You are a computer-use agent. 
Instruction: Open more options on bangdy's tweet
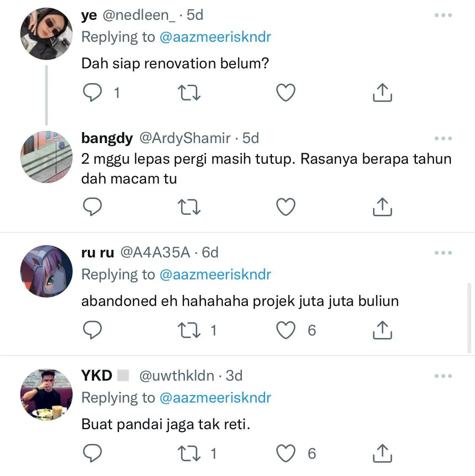(443, 138)
